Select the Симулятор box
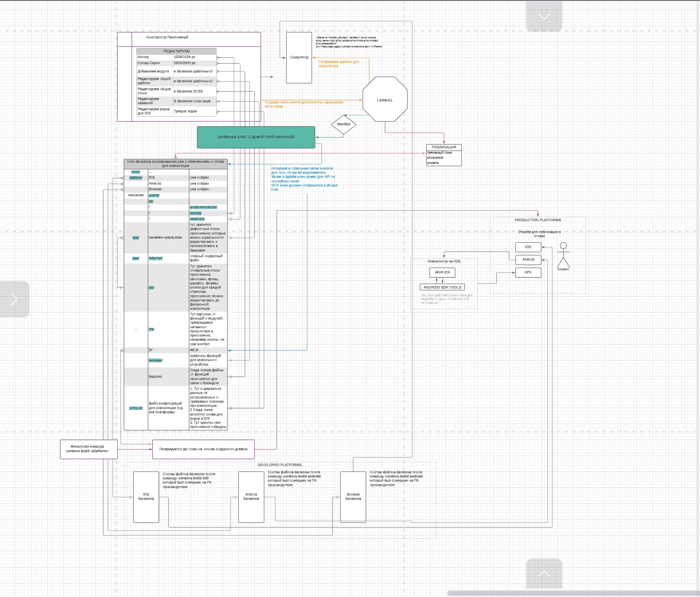 (x=299, y=57)
